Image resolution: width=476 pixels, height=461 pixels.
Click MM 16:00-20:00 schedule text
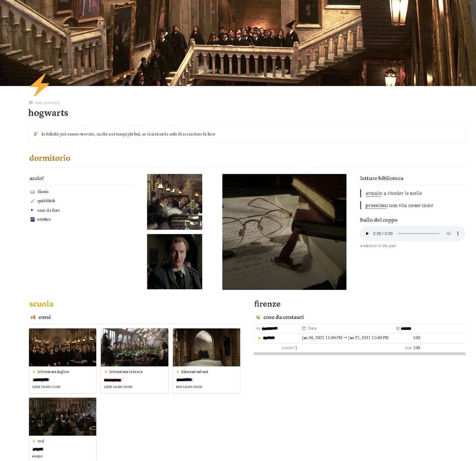pyautogui.click(x=189, y=387)
